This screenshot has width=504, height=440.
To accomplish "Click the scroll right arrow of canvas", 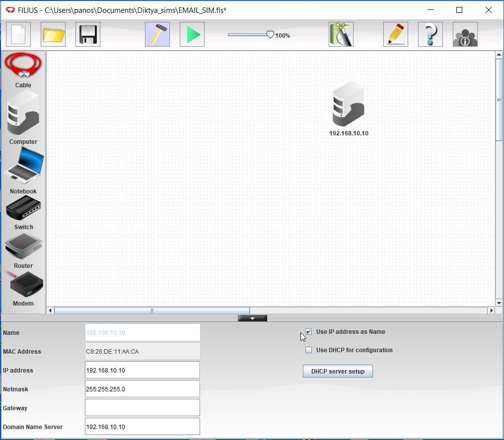I will 491,311.
